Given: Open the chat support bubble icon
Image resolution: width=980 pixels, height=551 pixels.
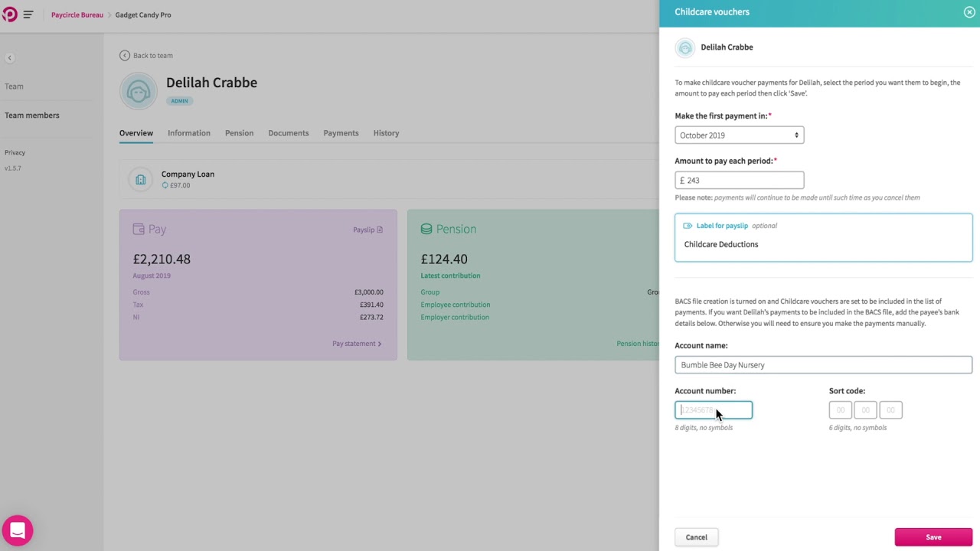Looking at the screenshot, I should coord(18,530).
